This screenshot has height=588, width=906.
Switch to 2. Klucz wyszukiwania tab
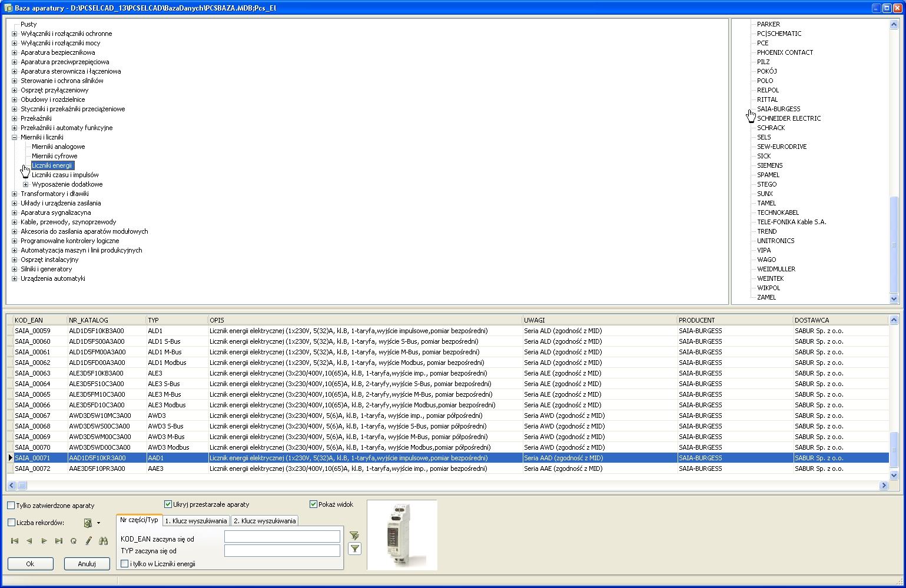(x=265, y=521)
